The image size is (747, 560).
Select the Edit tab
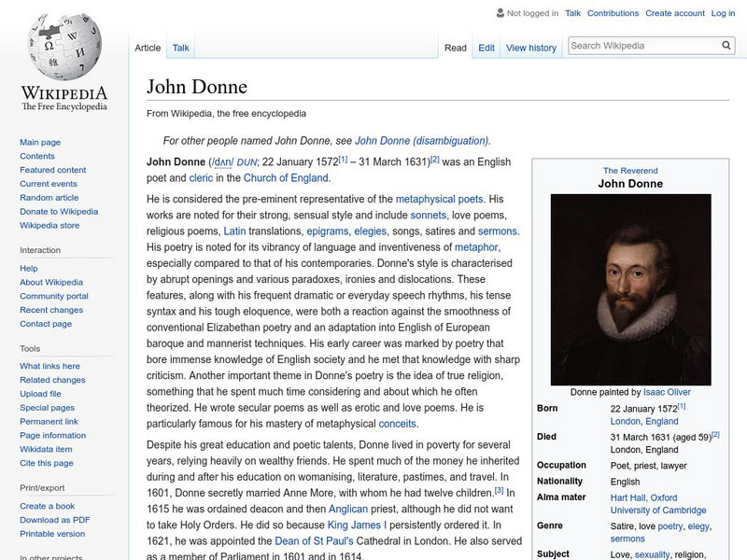[486, 48]
